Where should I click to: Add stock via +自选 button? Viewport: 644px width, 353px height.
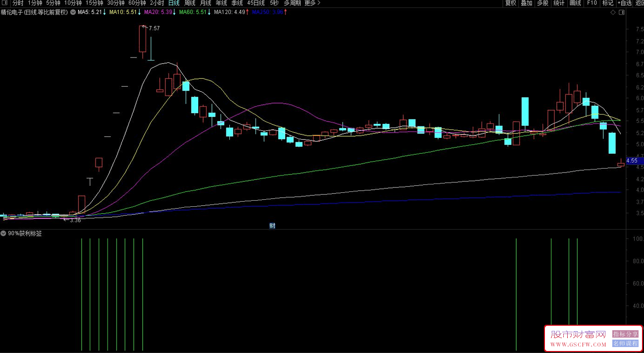pos(625,3)
